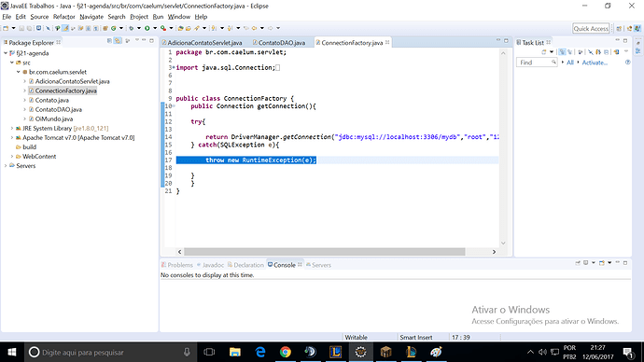Click the Quick Access field
The width and height of the screenshot is (644, 362).
pos(591,28)
